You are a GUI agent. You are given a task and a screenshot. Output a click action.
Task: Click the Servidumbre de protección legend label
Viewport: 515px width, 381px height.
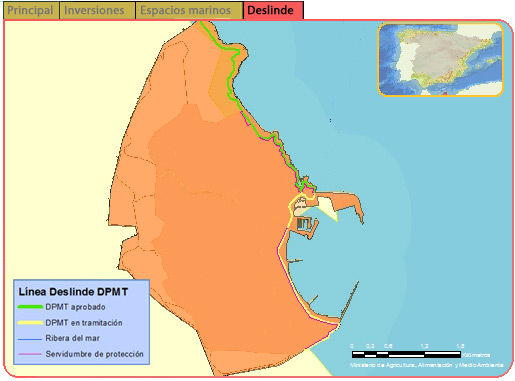click(94, 354)
